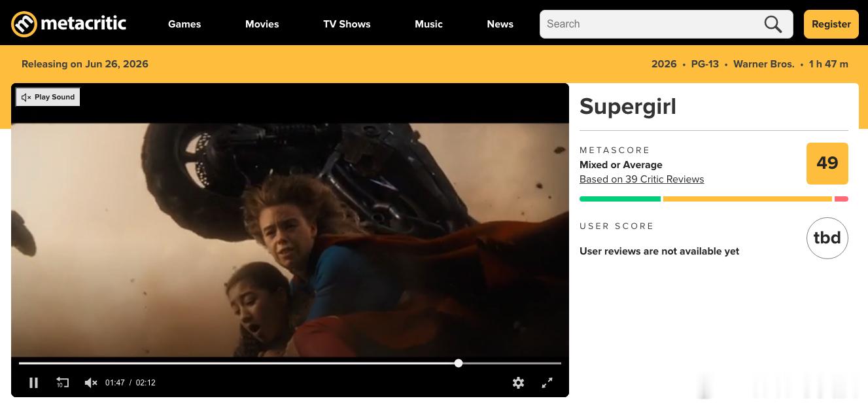The width and height of the screenshot is (868, 407).
Task: Click the 'Mixed or Average' label
Action: tap(621, 165)
